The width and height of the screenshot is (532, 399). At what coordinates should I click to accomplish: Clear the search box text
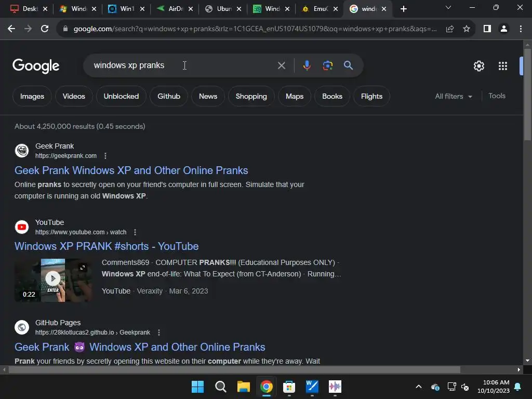pos(282,65)
